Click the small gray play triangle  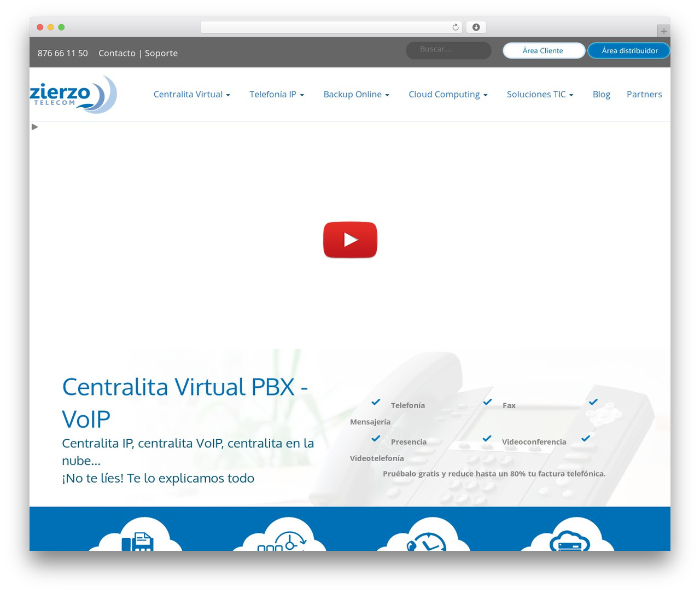(34, 127)
